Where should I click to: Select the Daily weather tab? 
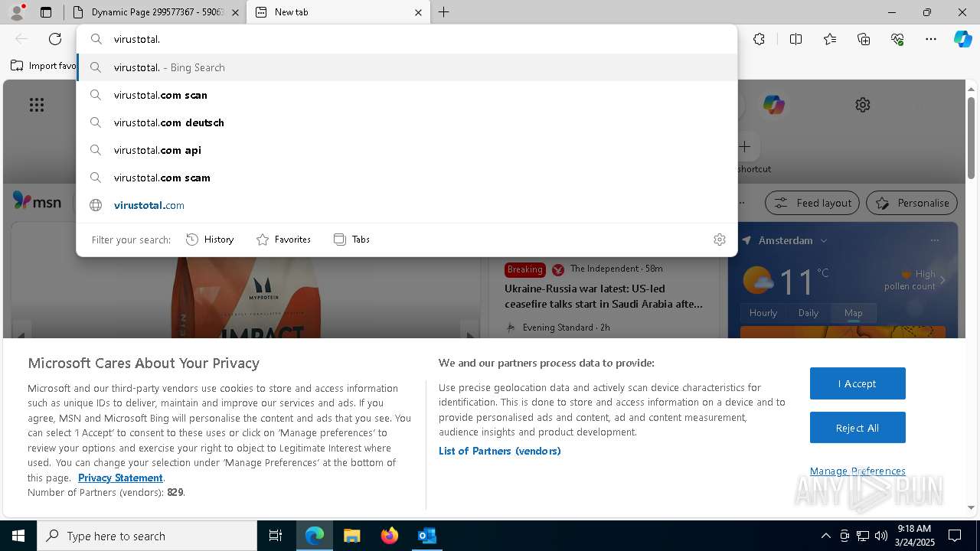[x=808, y=313]
